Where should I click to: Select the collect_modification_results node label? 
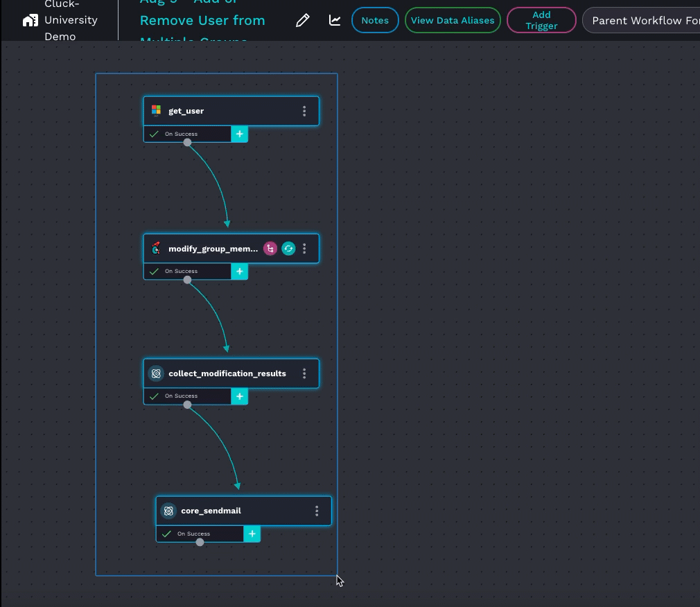click(x=227, y=373)
